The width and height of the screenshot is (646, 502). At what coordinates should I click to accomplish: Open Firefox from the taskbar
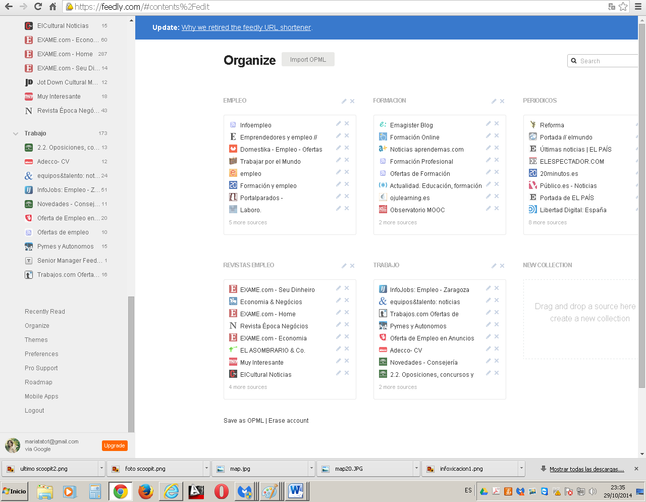point(145,491)
